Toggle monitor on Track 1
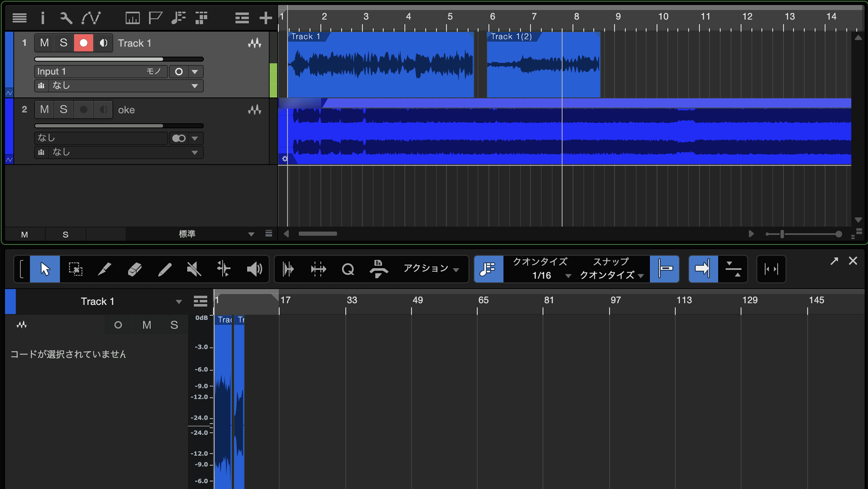The height and width of the screenshot is (489, 868). (104, 43)
